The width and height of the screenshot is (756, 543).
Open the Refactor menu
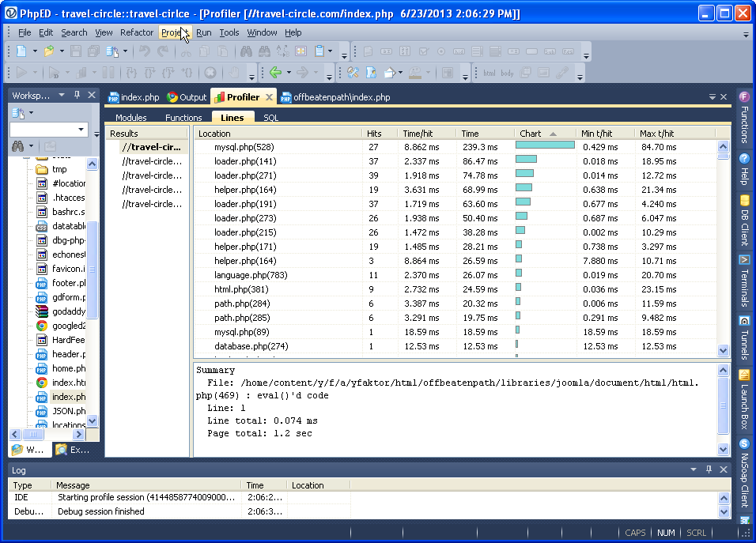pos(137,32)
